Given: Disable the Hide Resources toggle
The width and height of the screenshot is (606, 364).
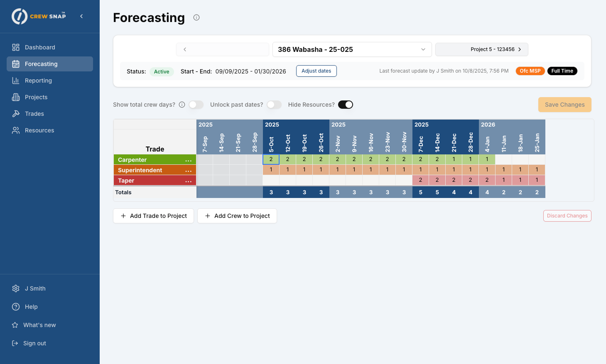Looking at the screenshot, I should [345, 105].
